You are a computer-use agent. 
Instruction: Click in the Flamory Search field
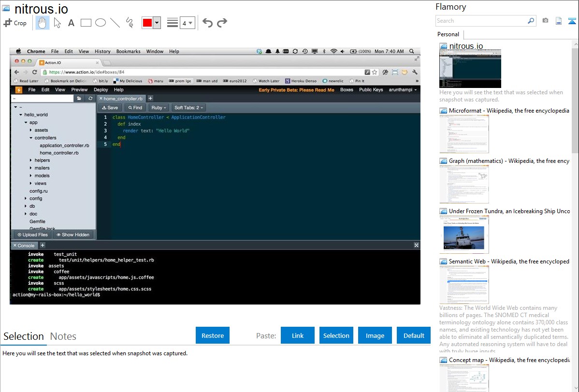click(481, 21)
